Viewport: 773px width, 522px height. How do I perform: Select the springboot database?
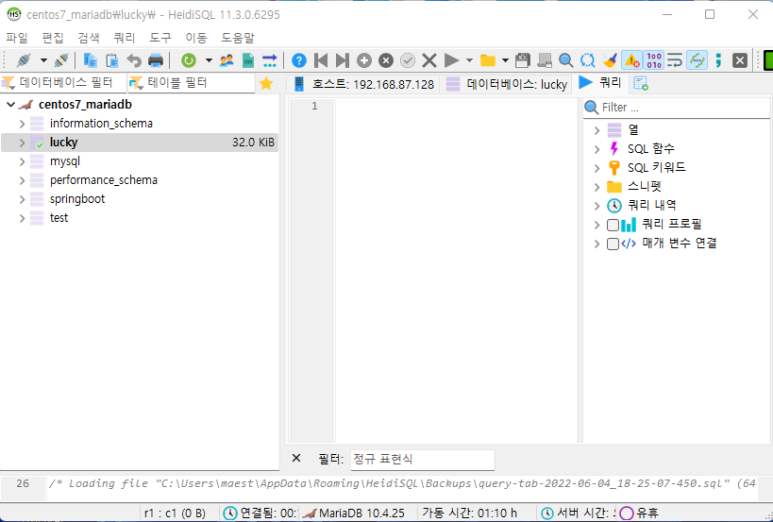pos(77,199)
